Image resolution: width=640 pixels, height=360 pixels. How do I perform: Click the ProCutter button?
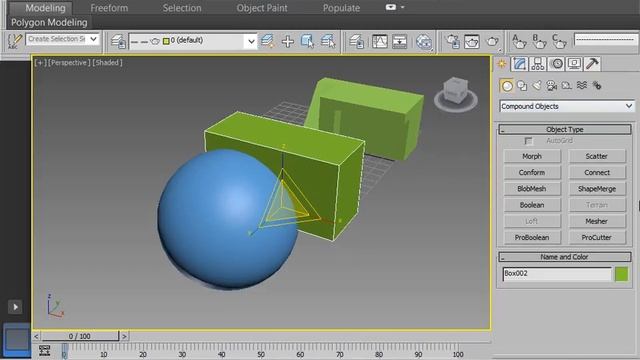(x=596, y=237)
